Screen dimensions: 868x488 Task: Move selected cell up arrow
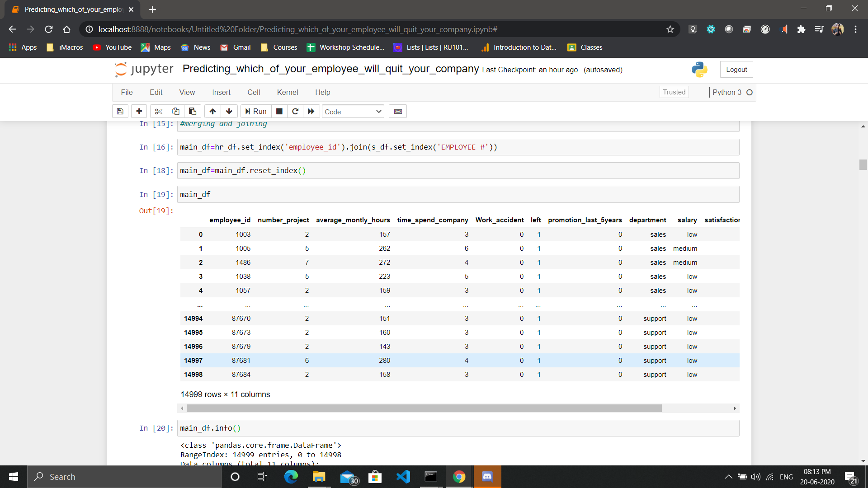(x=212, y=111)
